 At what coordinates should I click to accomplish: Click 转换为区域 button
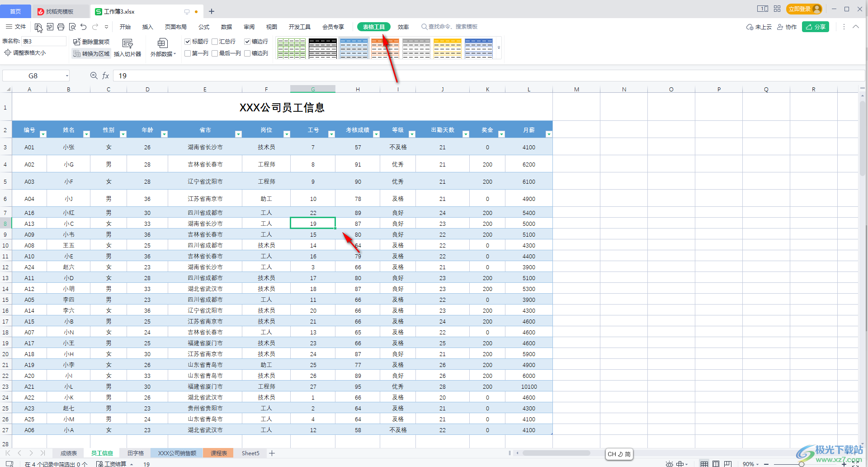pos(91,53)
